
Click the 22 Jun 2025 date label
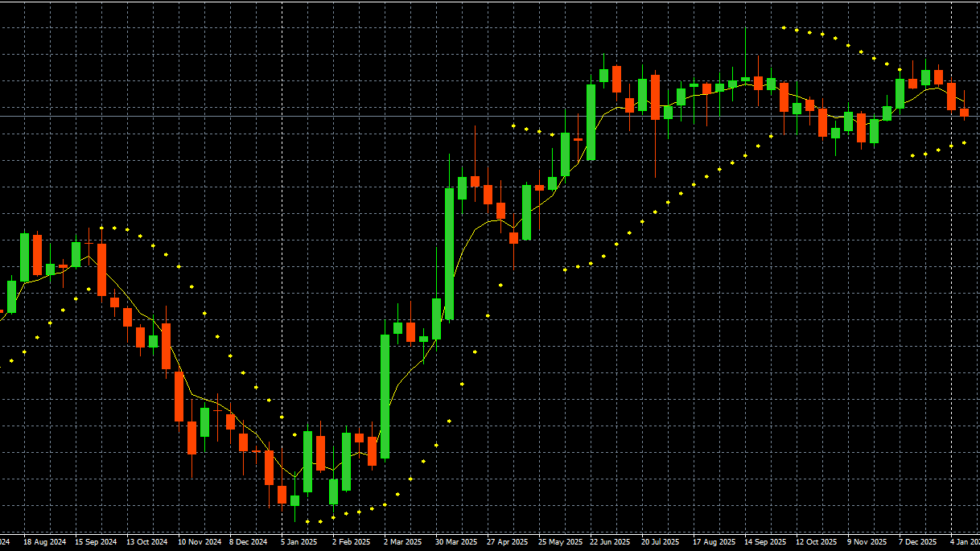coord(611,542)
